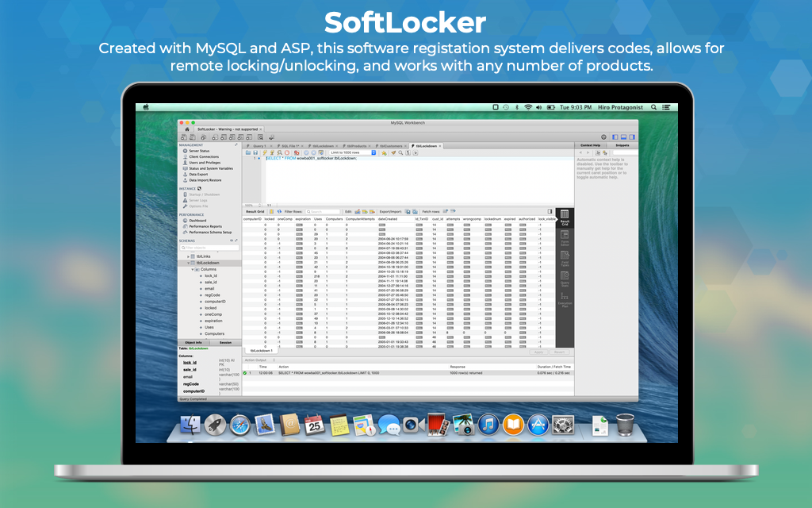Open Data Export in Management
Image resolution: width=812 pixels, height=508 pixels.
coord(197,174)
